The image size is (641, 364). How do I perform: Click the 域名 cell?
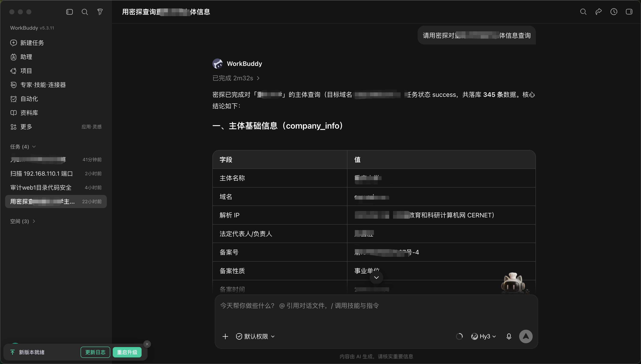point(280,197)
